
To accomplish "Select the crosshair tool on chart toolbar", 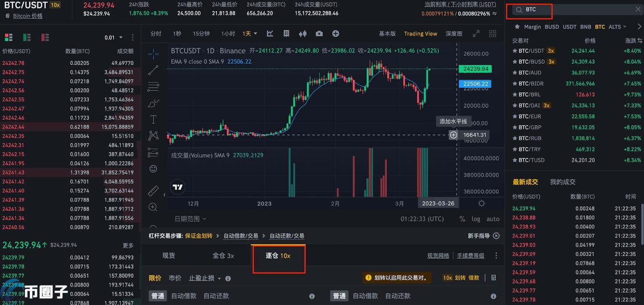I will coord(153,54).
